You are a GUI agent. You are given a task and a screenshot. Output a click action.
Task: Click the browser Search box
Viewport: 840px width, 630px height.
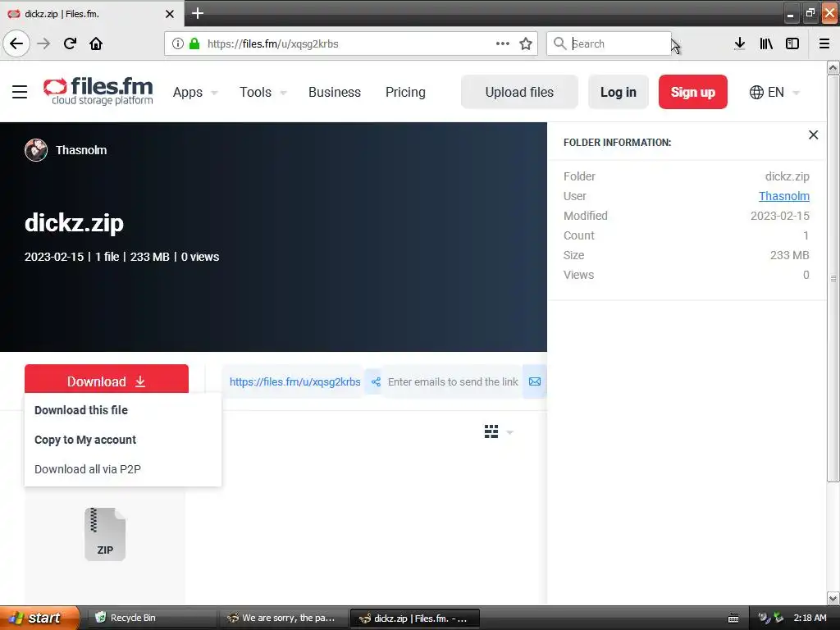tap(609, 43)
